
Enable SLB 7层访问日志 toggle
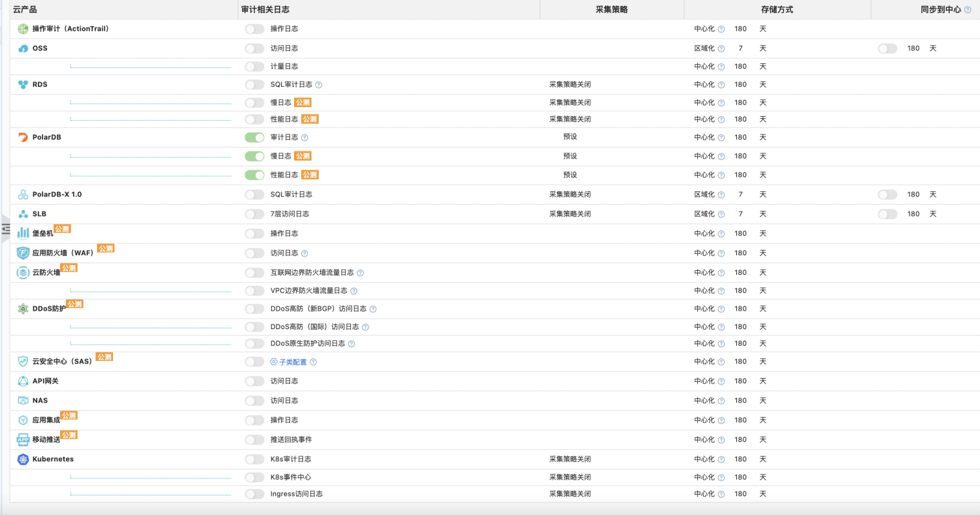tap(254, 214)
